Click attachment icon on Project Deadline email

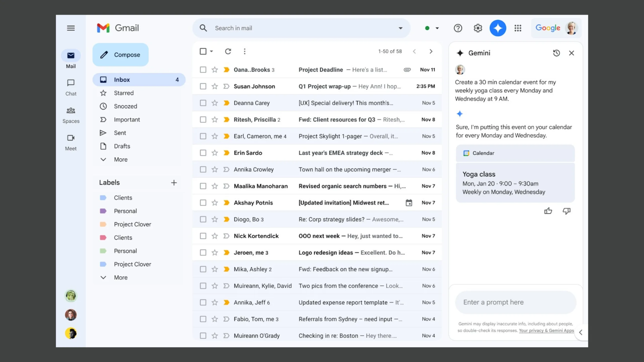click(407, 70)
